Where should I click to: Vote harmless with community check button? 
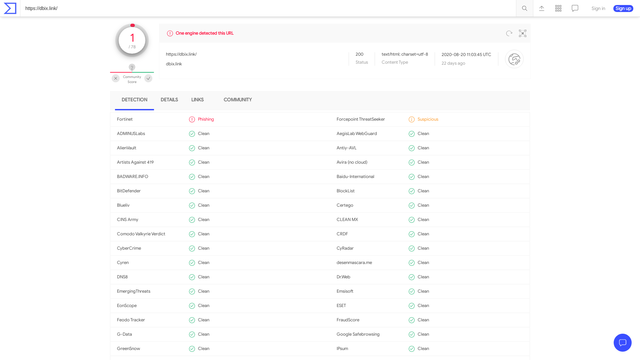coord(149,78)
